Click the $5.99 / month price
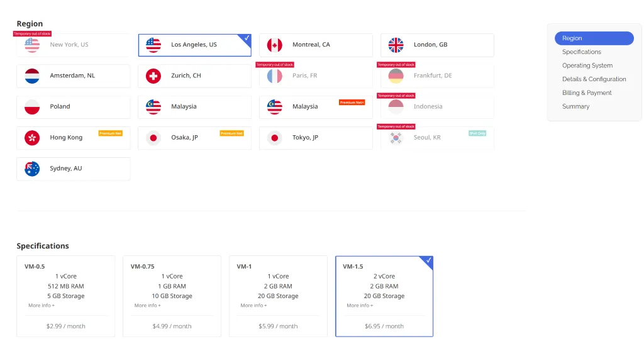This screenshot has height=339, width=644. coord(278,326)
